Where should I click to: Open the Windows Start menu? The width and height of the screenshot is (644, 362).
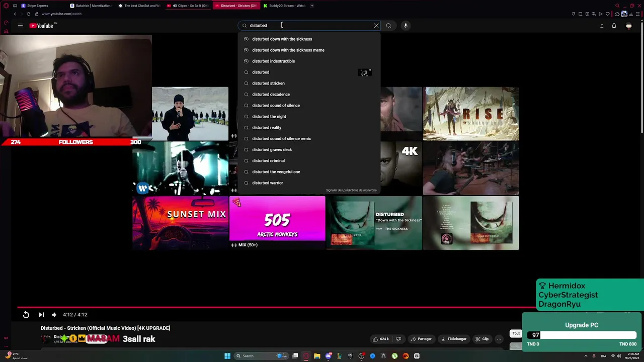coord(227,356)
